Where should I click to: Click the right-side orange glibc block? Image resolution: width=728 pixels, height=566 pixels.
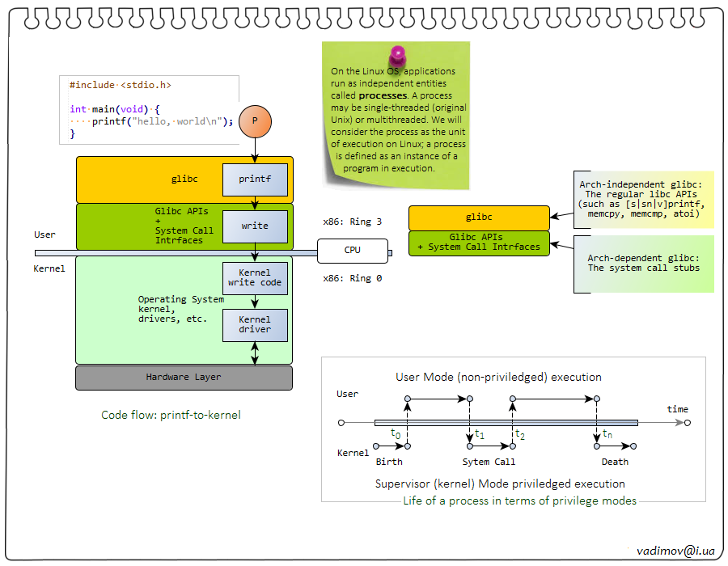click(x=479, y=218)
